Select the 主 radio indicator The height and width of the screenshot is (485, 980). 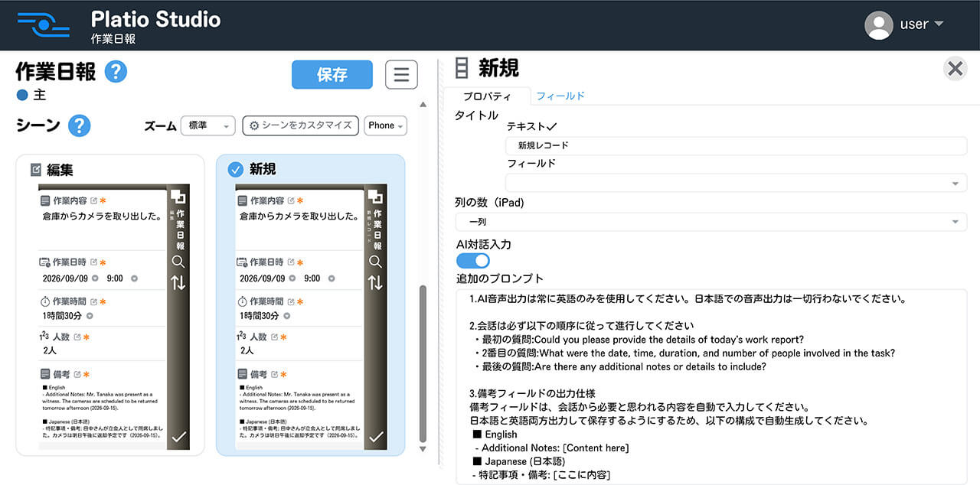pos(22,96)
